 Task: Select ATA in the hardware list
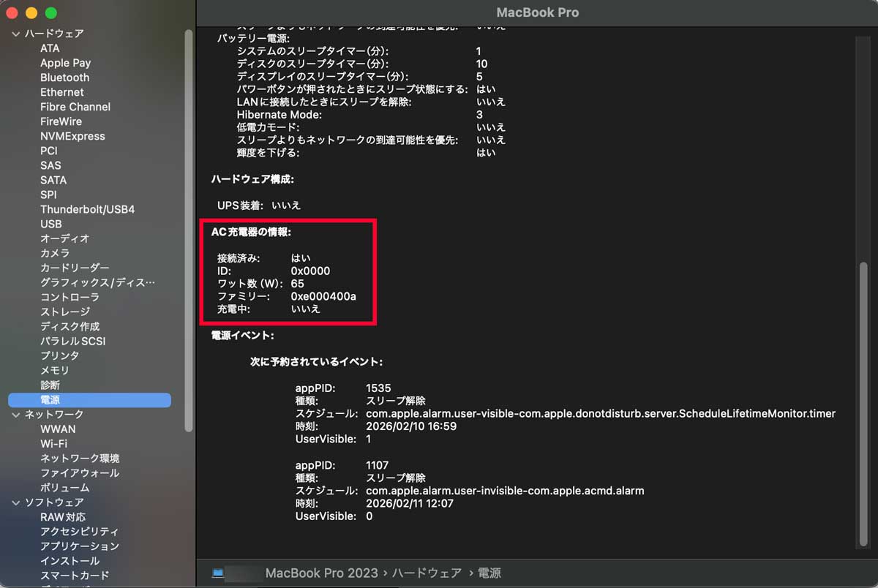48,48
